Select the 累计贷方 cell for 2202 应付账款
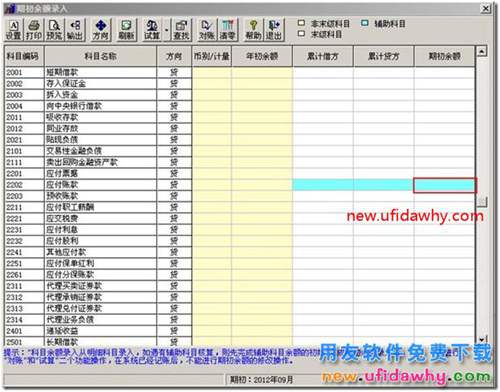This screenshot has width=500, height=392. pyautogui.click(x=384, y=185)
